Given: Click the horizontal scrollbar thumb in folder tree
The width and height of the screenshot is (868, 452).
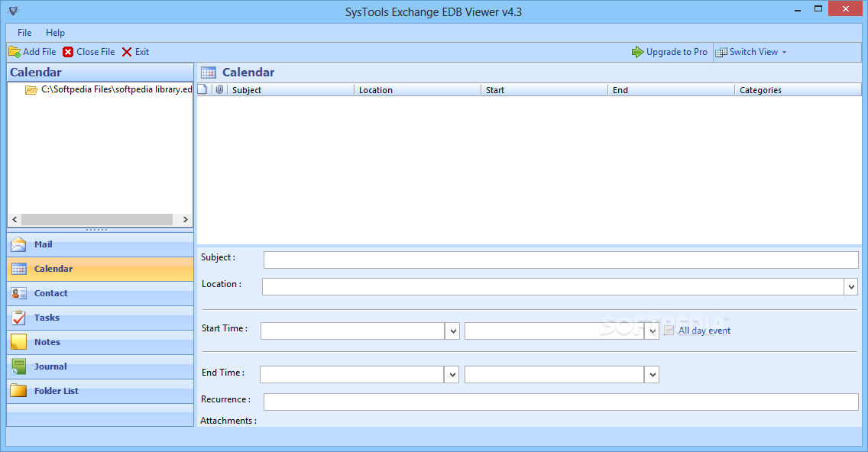Looking at the screenshot, I should pyautogui.click(x=97, y=220).
